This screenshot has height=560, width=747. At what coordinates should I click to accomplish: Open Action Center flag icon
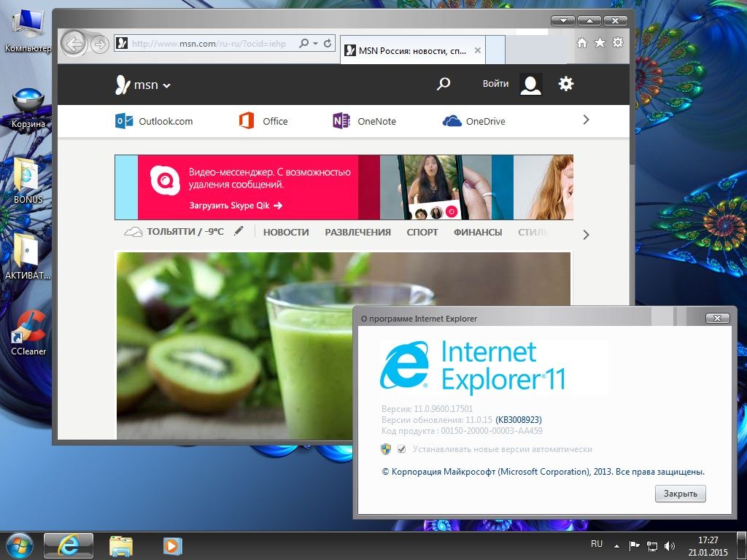(634, 545)
